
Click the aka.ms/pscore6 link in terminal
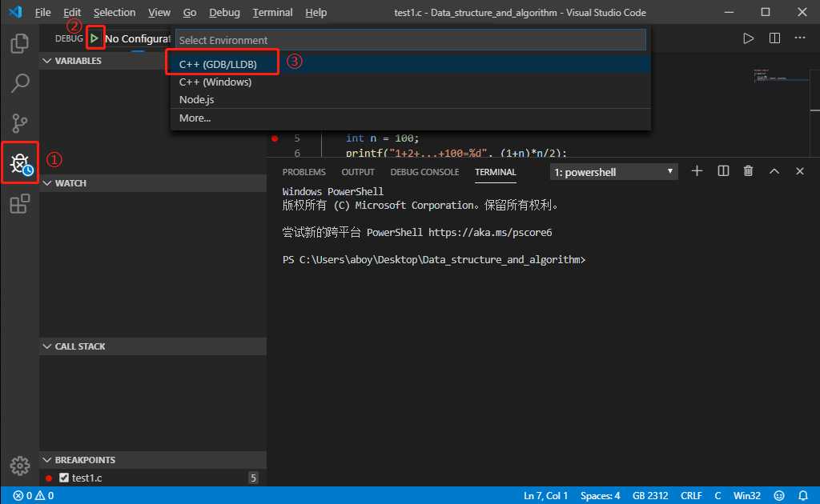pos(490,233)
